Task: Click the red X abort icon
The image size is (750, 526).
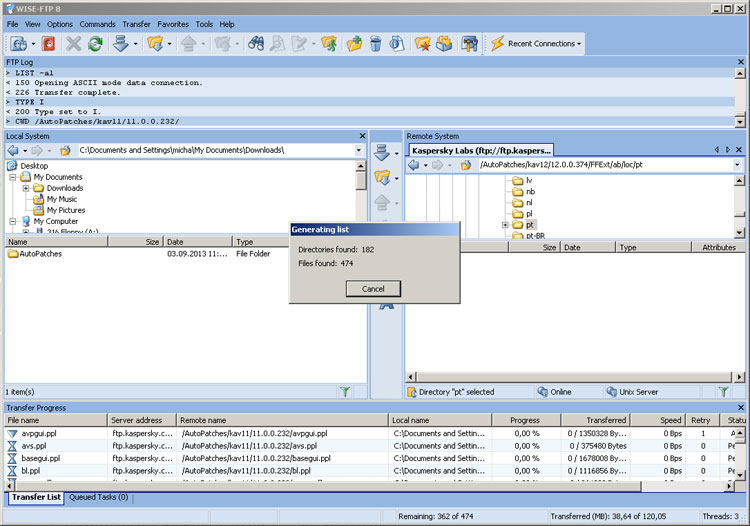Action: (73, 44)
